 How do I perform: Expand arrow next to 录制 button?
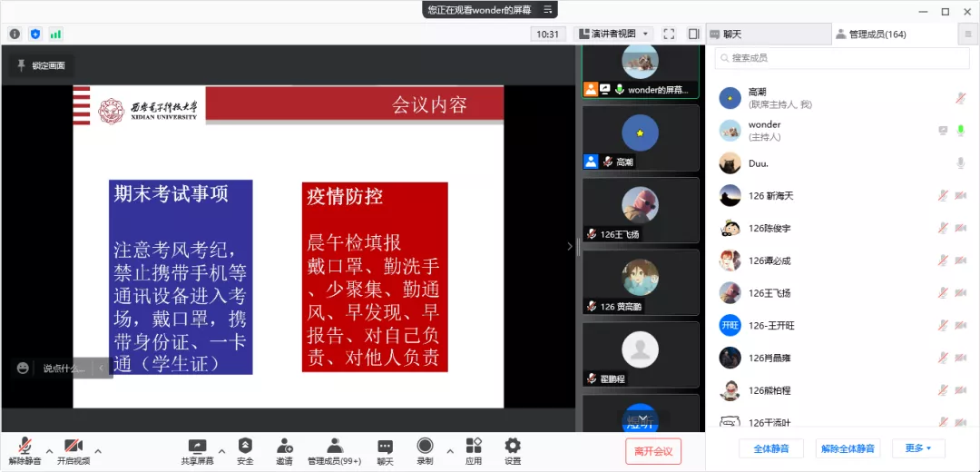click(450, 450)
